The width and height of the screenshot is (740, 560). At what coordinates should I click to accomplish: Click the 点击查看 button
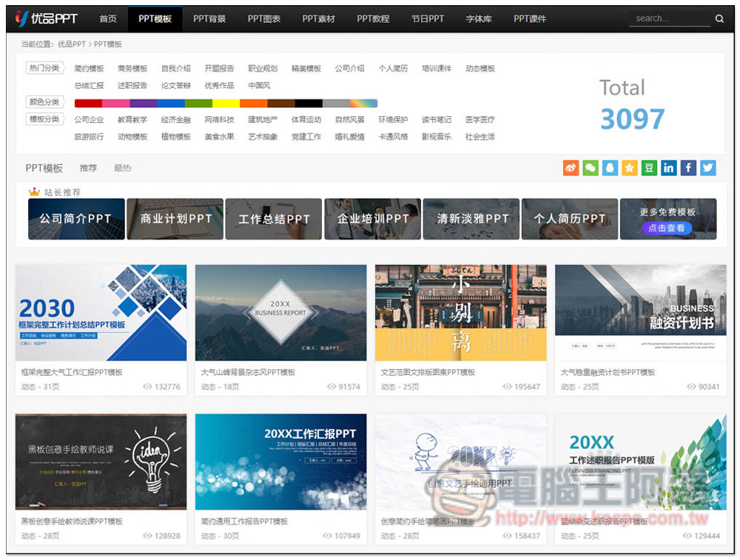coord(667,229)
